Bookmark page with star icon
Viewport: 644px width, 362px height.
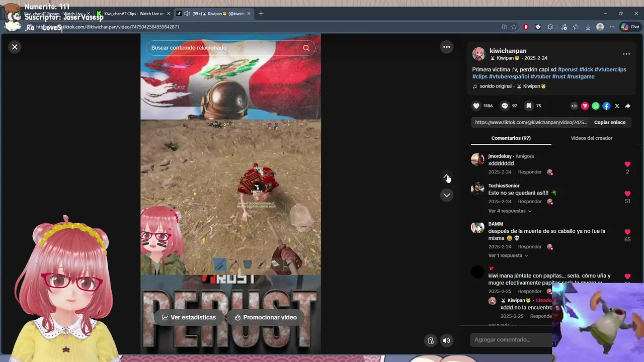pyautogui.click(x=514, y=27)
